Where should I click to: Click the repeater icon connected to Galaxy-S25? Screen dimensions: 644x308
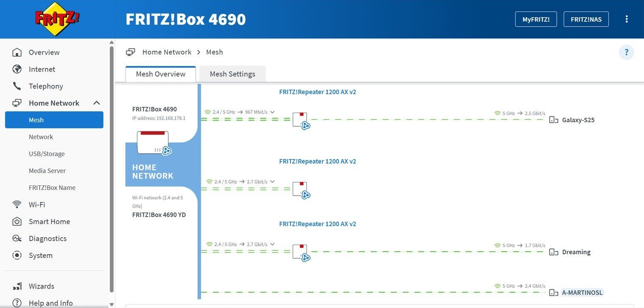point(301,120)
